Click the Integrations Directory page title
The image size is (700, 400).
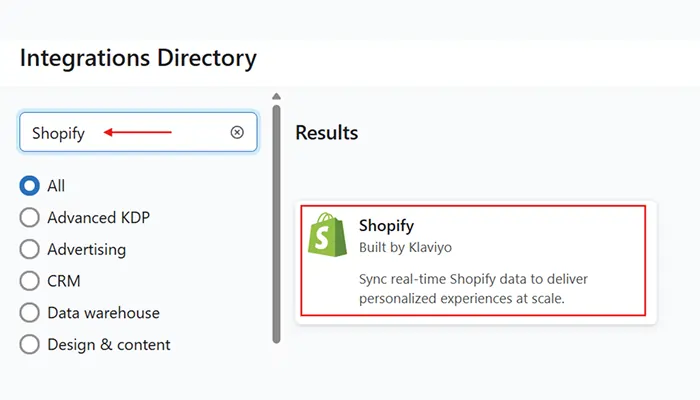click(138, 58)
